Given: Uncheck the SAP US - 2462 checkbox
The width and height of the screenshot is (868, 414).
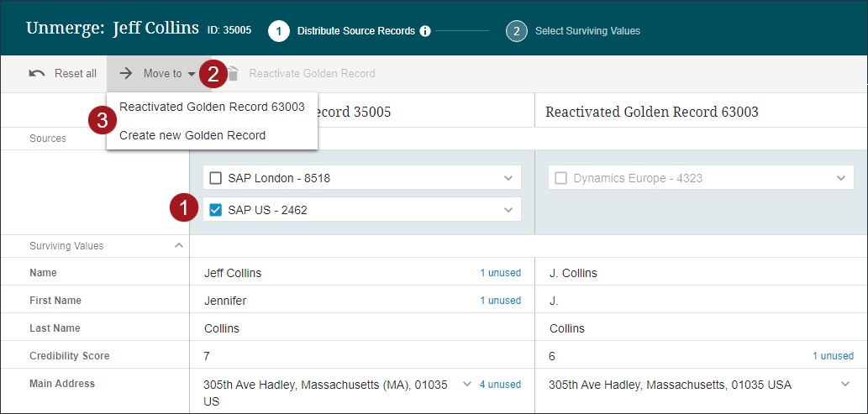Looking at the screenshot, I should coord(216,210).
